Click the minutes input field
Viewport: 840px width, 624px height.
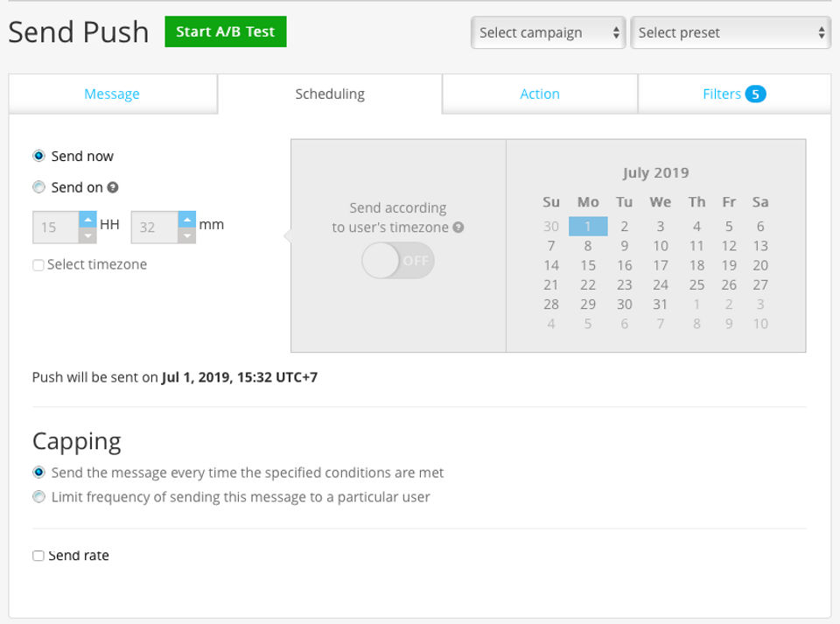[x=154, y=228]
